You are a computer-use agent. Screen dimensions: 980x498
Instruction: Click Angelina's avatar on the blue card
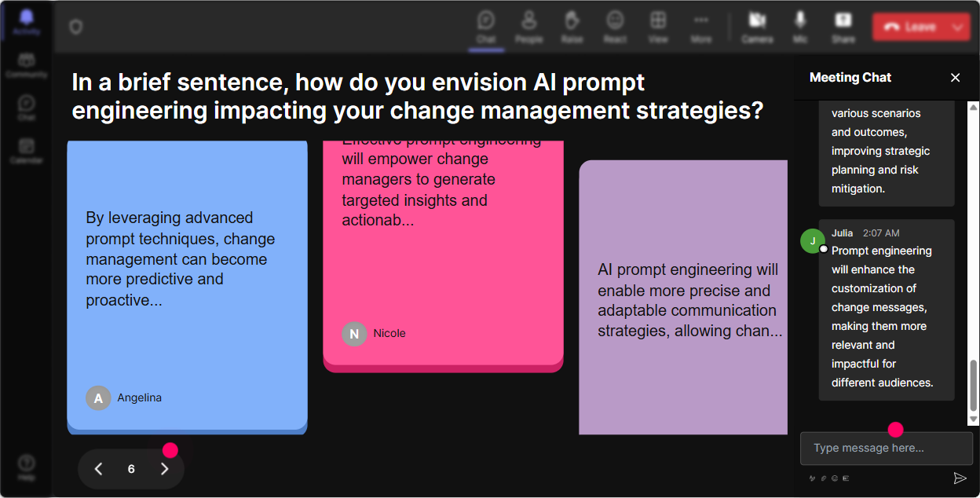pos(98,398)
